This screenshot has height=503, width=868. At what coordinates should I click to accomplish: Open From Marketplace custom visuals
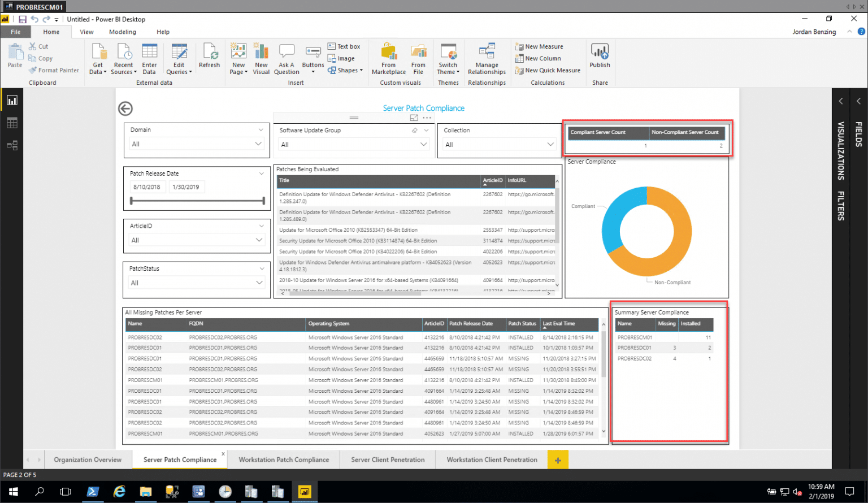(x=388, y=58)
